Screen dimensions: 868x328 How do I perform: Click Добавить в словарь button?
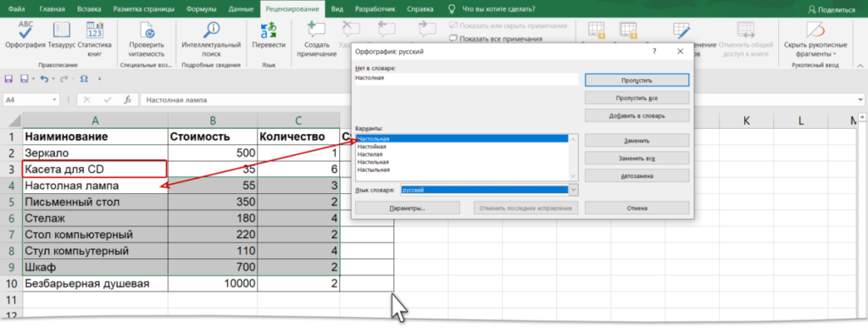[637, 115]
